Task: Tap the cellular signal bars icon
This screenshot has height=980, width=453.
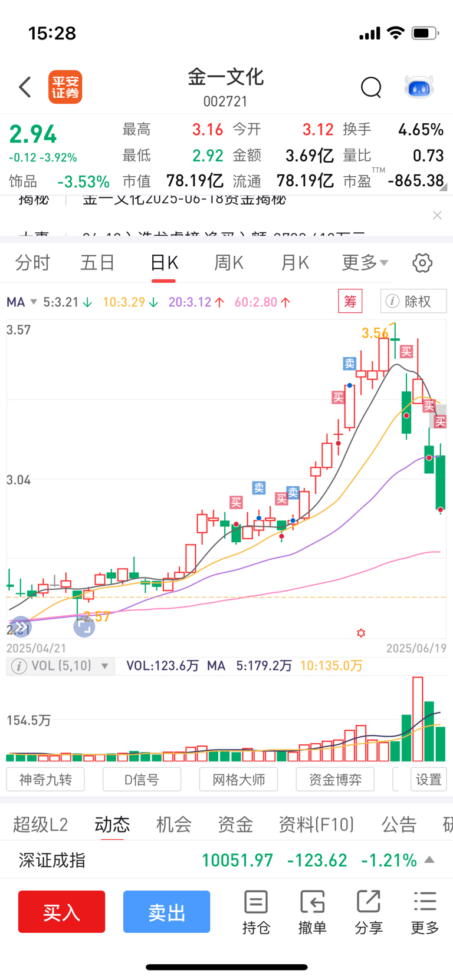Action: [x=370, y=34]
